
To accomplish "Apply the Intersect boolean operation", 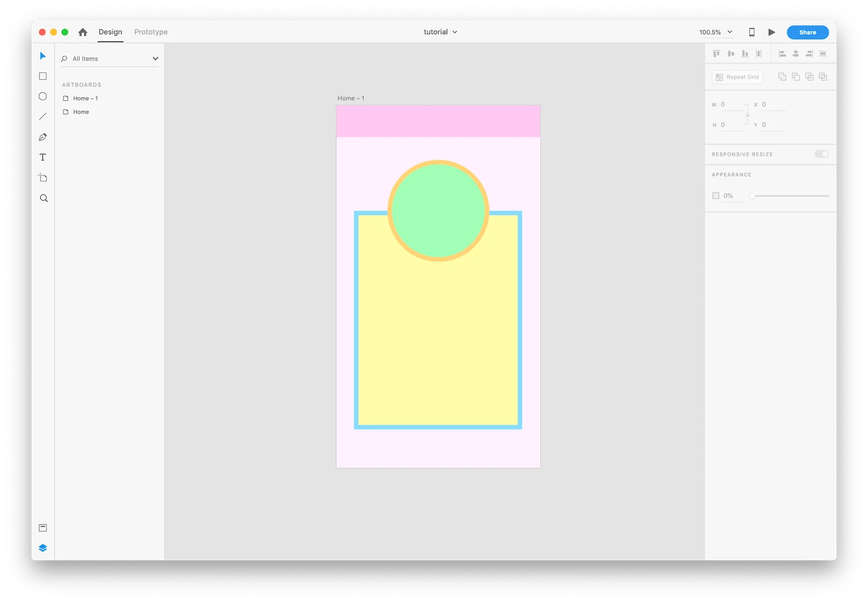I will [x=809, y=77].
